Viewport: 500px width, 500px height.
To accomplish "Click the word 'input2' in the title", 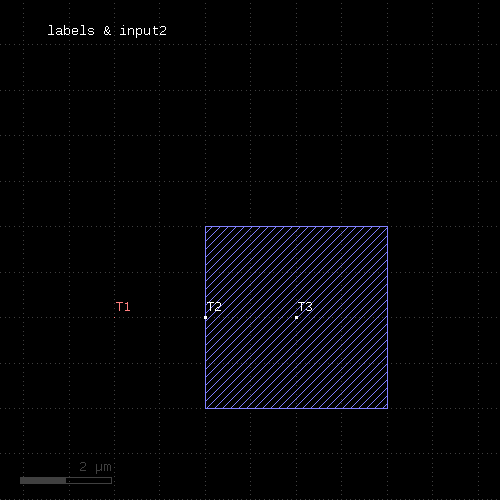I will [143, 31].
